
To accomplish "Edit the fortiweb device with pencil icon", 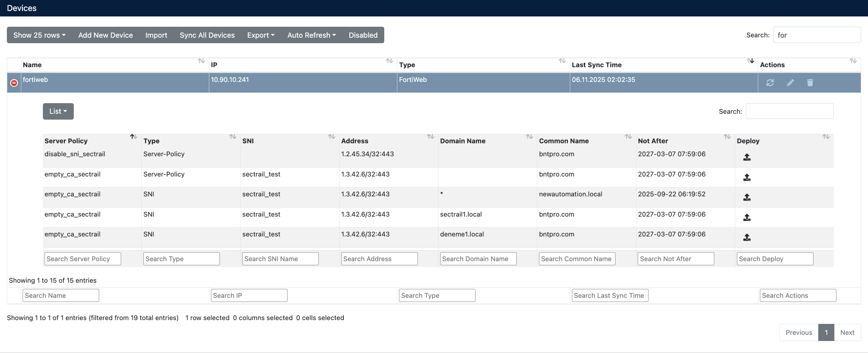I will coord(790,83).
